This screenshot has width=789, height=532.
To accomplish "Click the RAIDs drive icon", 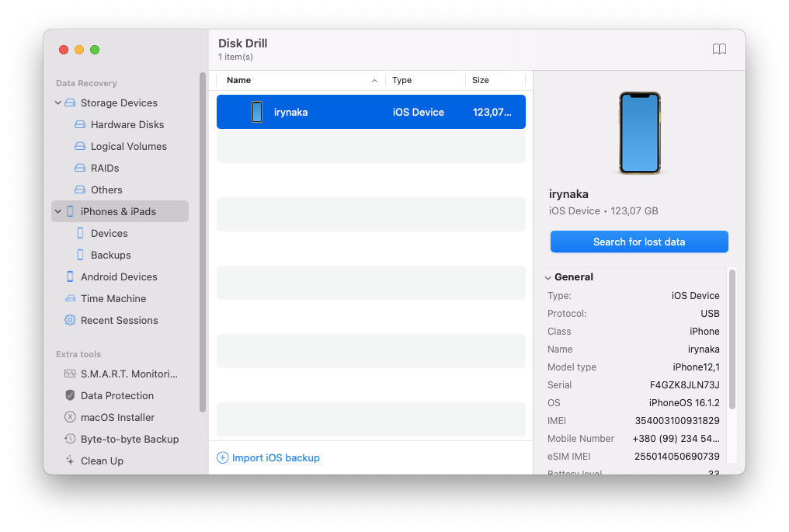I will pyautogui.click(x=80, y=168).
